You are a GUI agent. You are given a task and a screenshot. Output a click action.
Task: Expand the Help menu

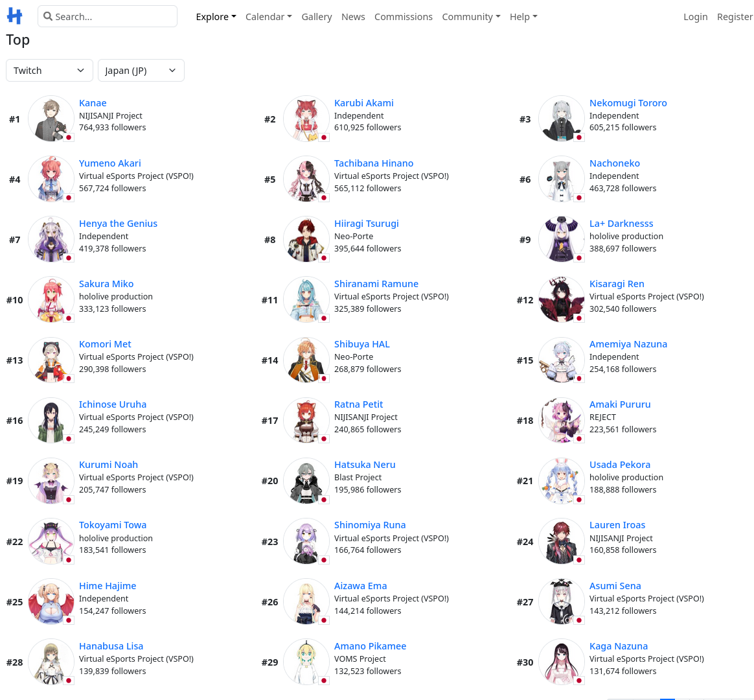tap(523, 17)
